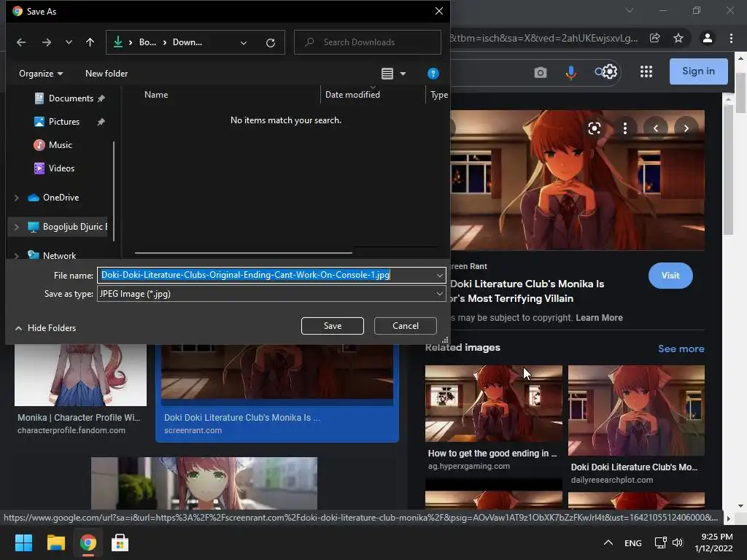747x560 pixels.
Task: Open Chrome three-dot menu
Action: click(x=731, y=38)
